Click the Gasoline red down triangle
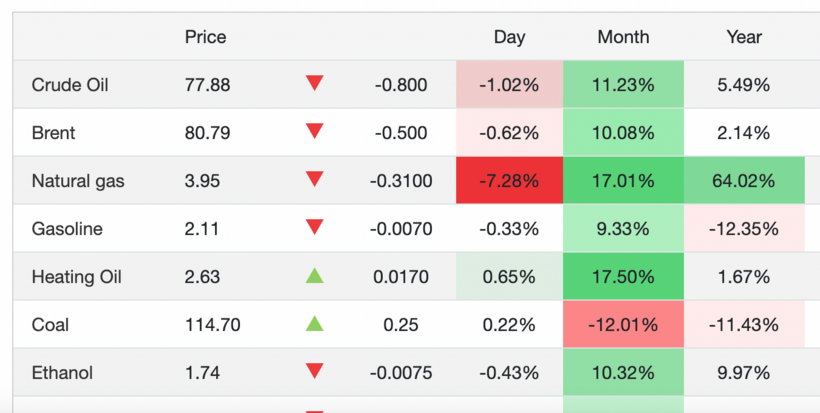 [x=315, y=228]
